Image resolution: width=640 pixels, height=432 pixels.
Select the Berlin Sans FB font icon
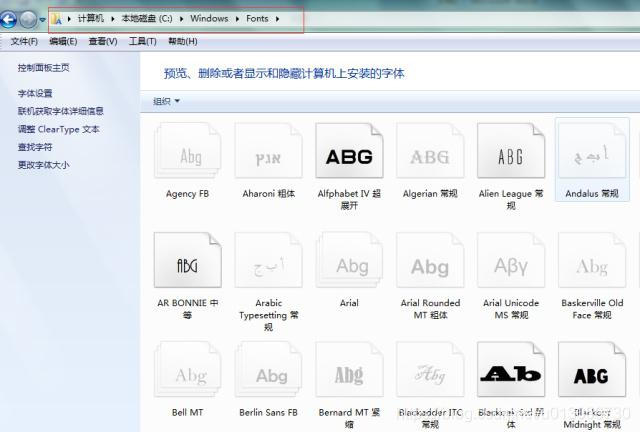269,370
